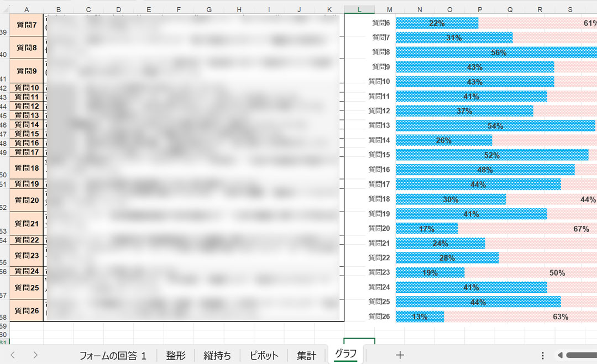This screenshot has height=364, width=597.
Task: Click the horizontal scrollbar left arrow
Action: coord(560,355)
